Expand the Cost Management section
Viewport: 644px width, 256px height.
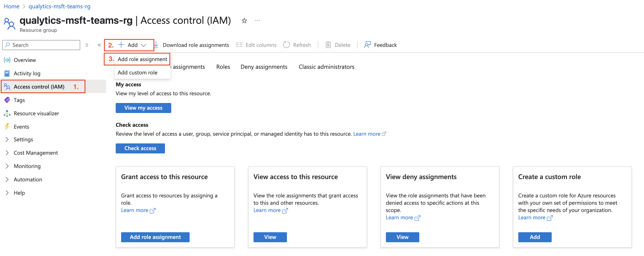point(7,153)
